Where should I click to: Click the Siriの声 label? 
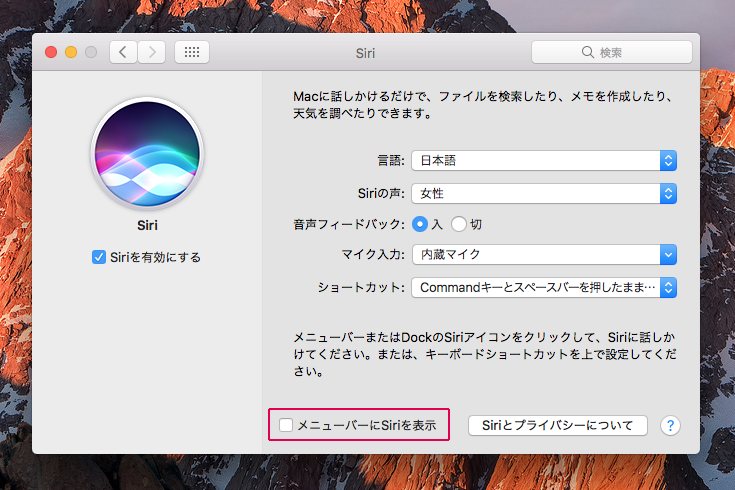click(x=381, y=194)
